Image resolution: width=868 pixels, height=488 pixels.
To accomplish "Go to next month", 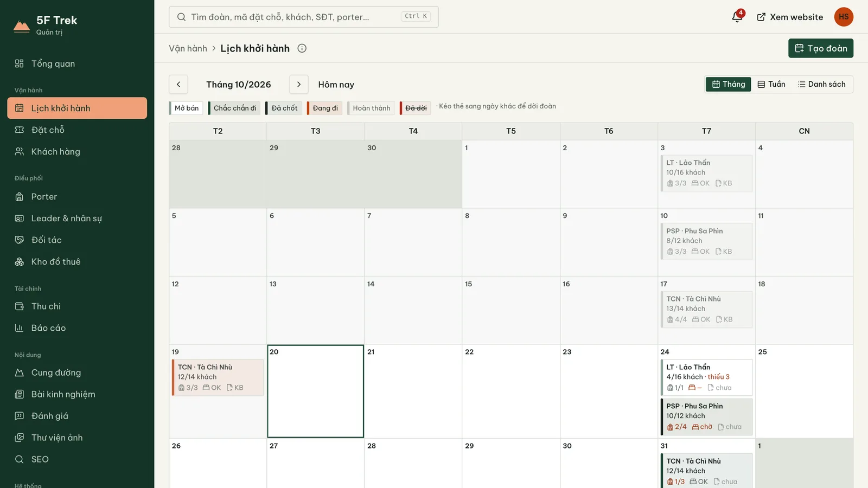I will 299,84.
